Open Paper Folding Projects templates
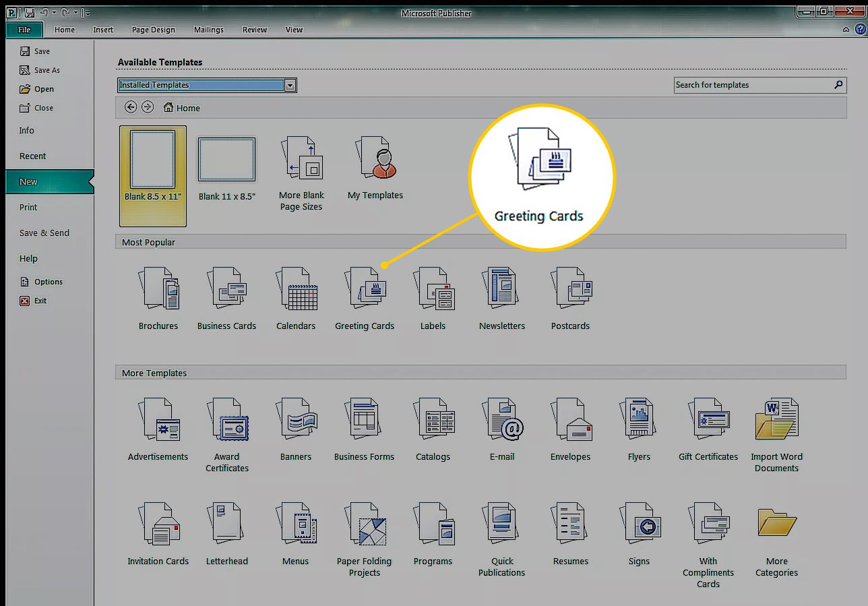The width and height of the screenshot is (868, 606). [x=365, y=539]
